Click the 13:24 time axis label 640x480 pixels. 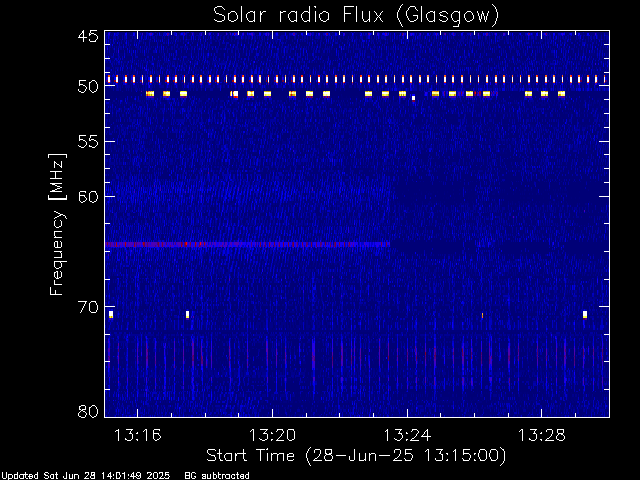tap(407, 435)
